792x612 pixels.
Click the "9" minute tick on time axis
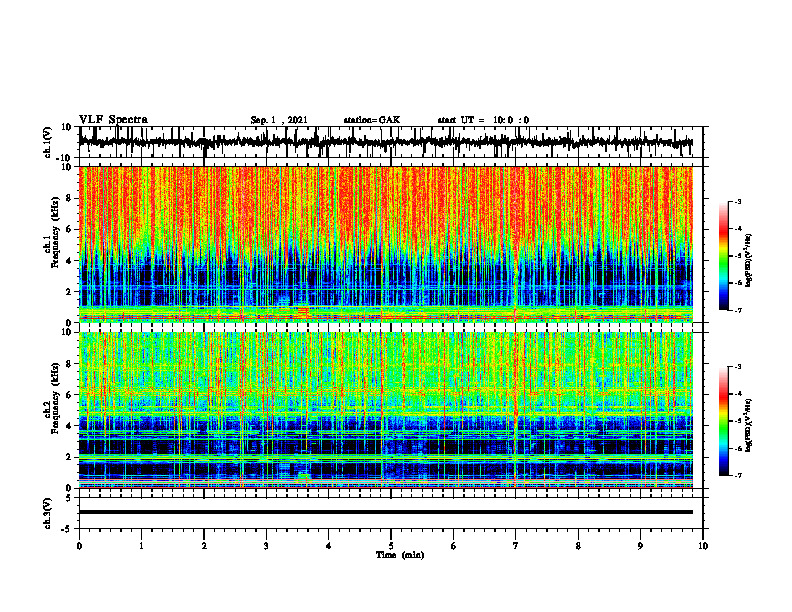(640, 546)
